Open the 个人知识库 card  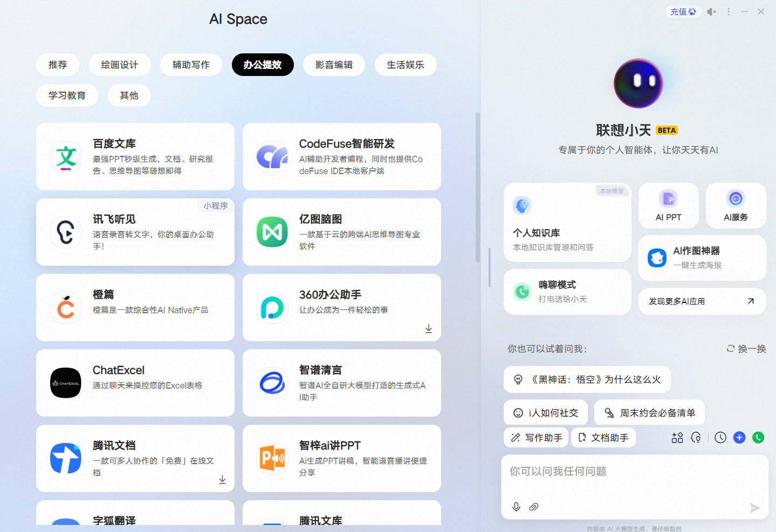pyautogui.click(x=567, y=223)
